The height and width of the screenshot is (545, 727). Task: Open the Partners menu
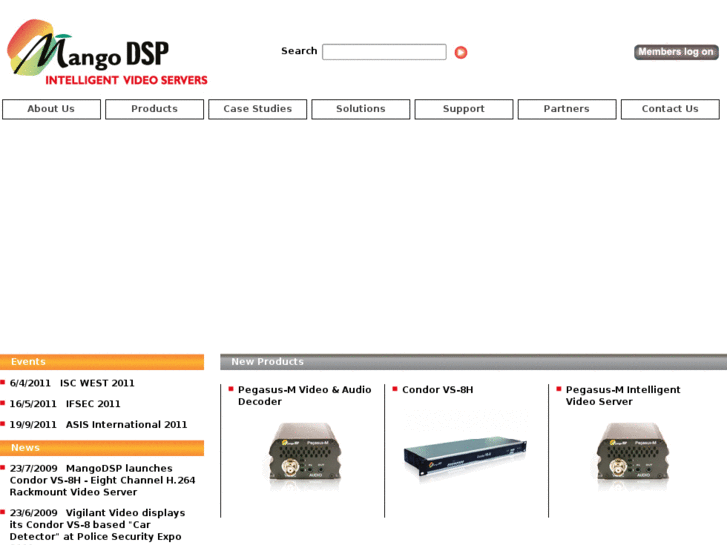tap(567, 109)
